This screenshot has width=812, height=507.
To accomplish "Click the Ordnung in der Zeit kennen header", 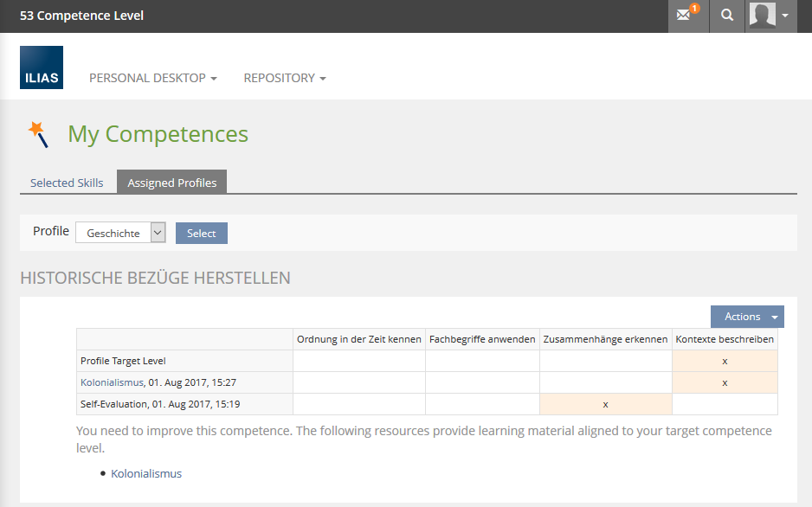I will tap(359, 339).
